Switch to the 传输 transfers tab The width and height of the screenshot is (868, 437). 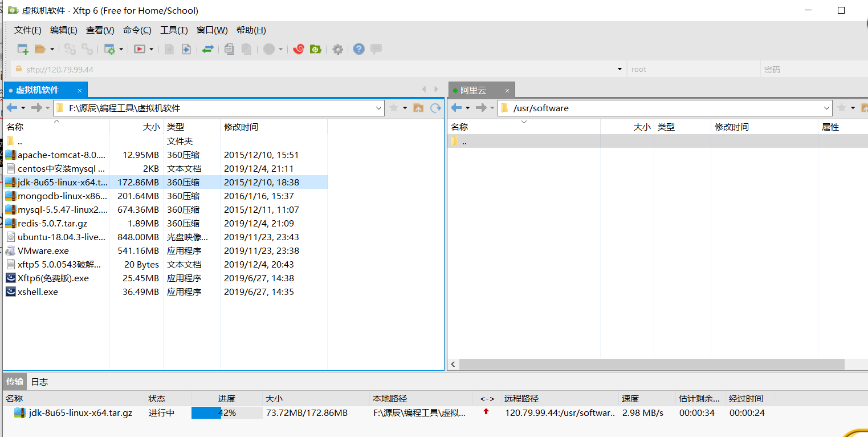click(x=15, y=382)
